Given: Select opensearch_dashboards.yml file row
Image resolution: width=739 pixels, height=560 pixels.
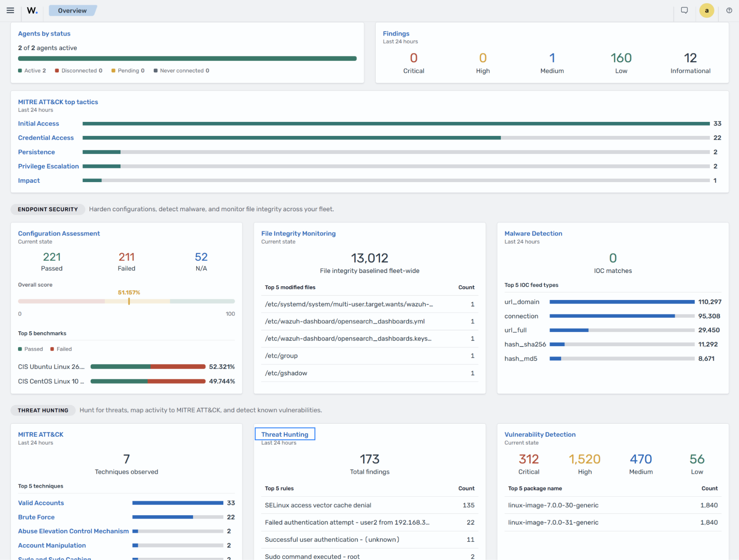Looking at the screenshot, I should (370, 321).
